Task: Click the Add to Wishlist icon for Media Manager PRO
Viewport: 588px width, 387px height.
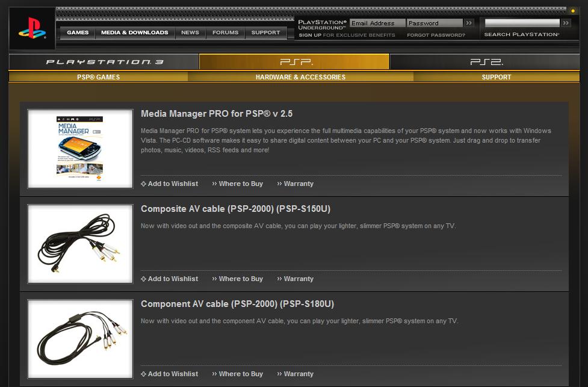Action: coord(143,184)
